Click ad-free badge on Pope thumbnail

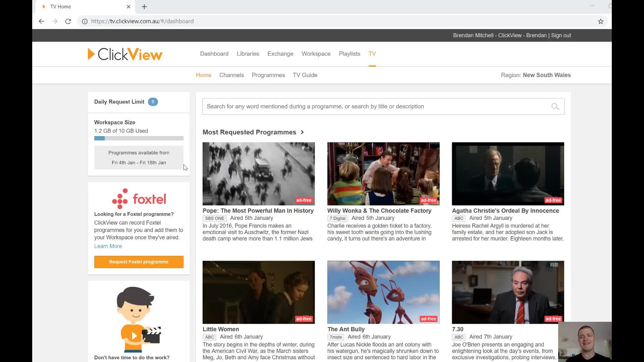click(304, 200)
